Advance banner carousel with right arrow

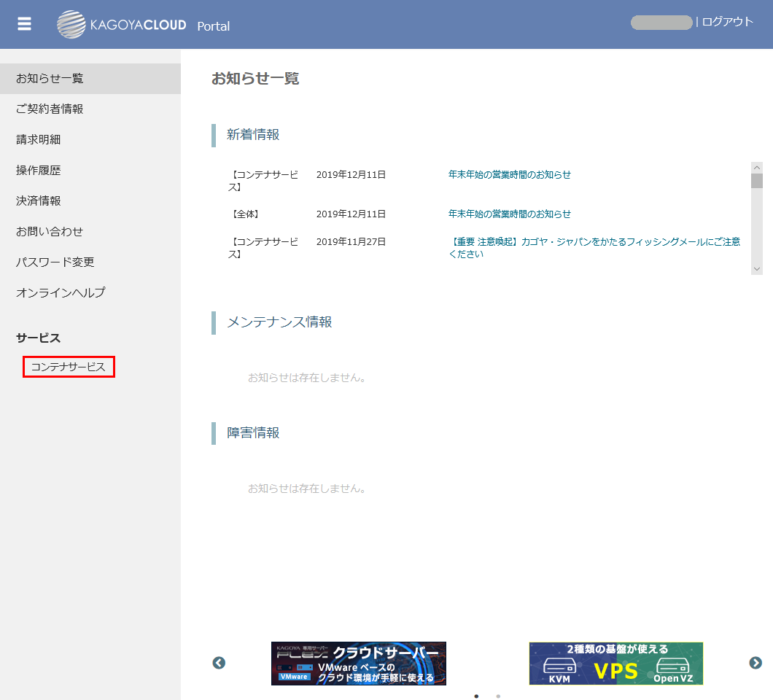[755, 663]
